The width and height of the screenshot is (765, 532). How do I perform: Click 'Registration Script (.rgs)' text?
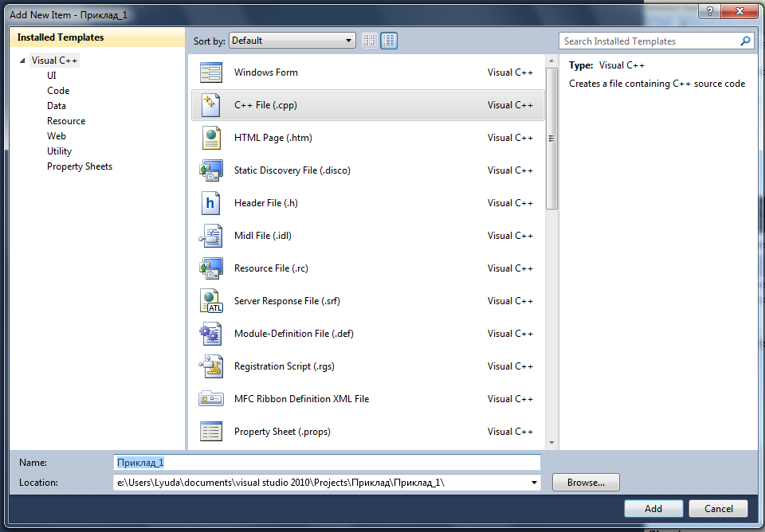pos(284,366)
